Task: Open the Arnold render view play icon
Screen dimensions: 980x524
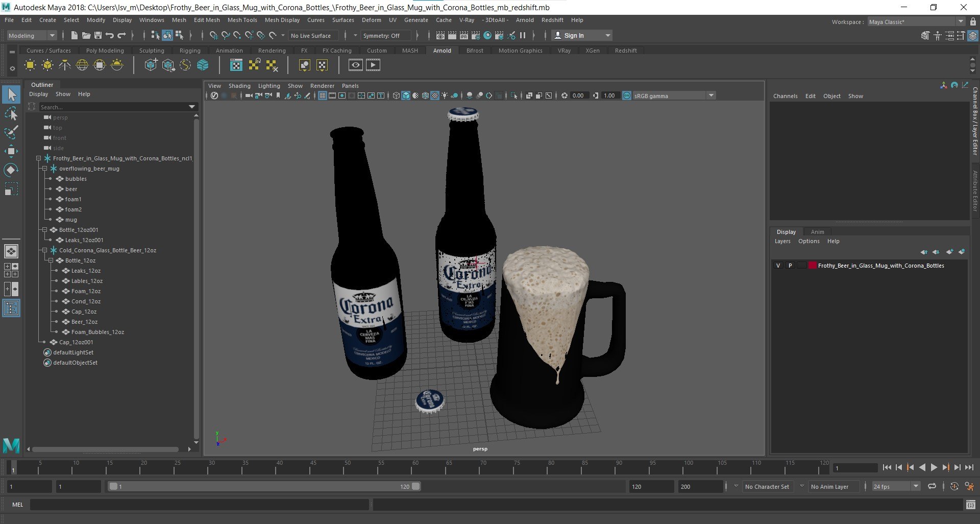Action: tap(373, 65)
